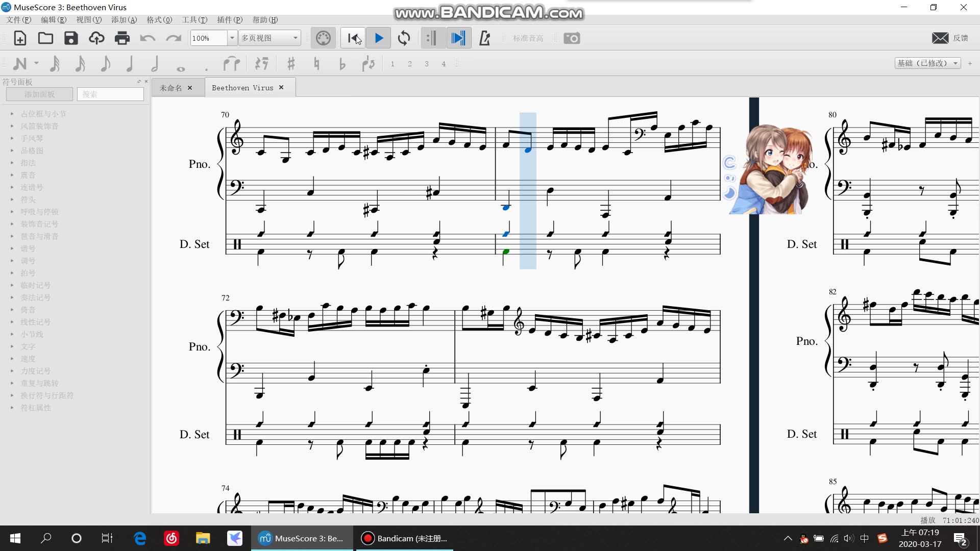Click the palette search field
Image resolution: width=980 pixels, height=551 pixels.
click(x=110, y=94)
